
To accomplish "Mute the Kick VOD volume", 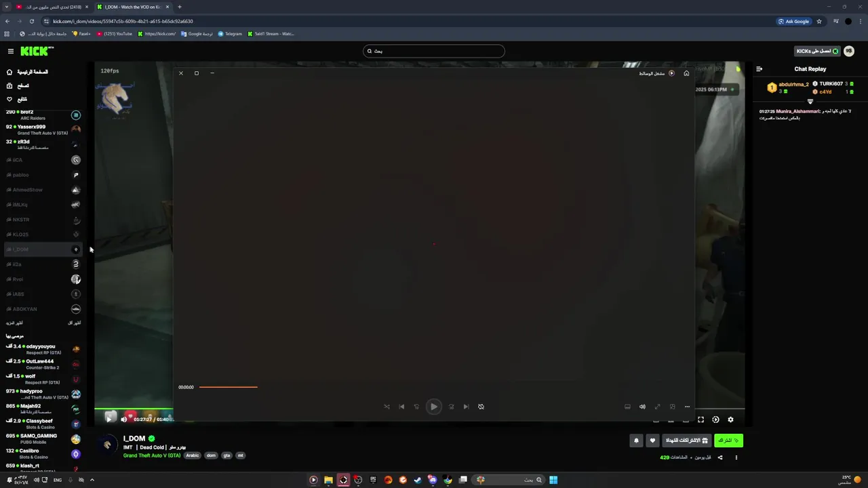I will pyautogui.click(x=123, y=419).
